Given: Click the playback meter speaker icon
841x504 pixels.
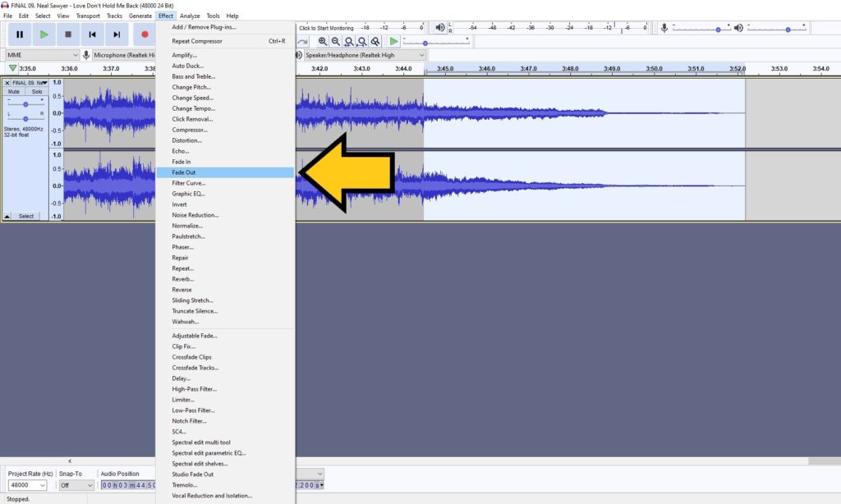Looking at the screenshot, I should (x=440, y=27).
